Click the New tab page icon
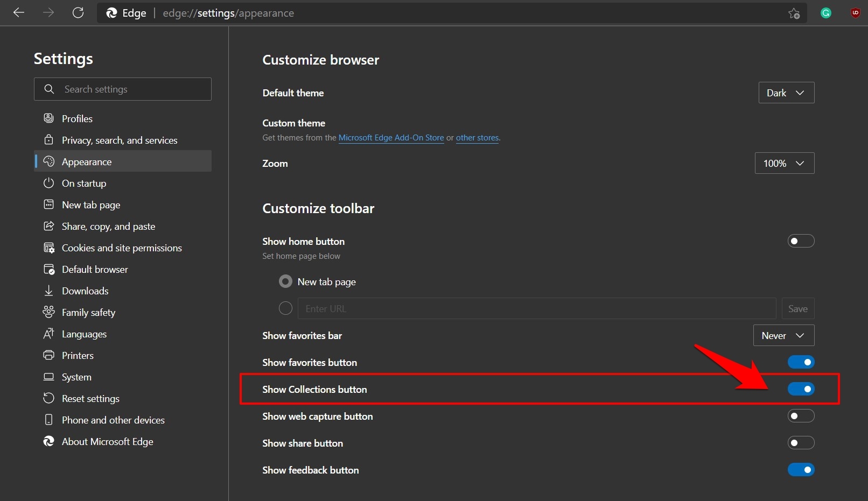868x501 pixels. (x=48, y=204)
